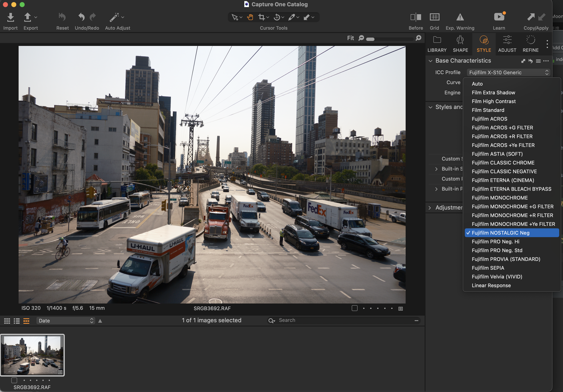
Task: Choose Fujifilm ACROS curve
Action: pos(512,119)
